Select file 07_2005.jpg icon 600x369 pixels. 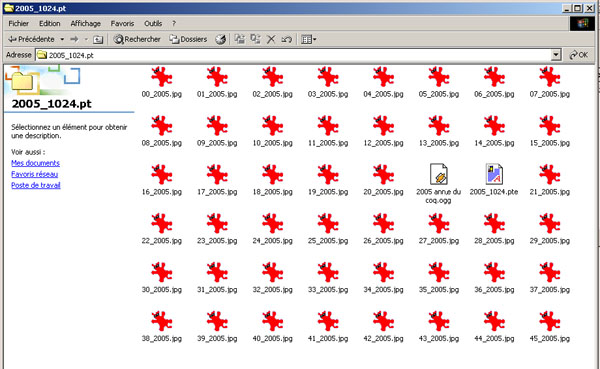[550, 76]
